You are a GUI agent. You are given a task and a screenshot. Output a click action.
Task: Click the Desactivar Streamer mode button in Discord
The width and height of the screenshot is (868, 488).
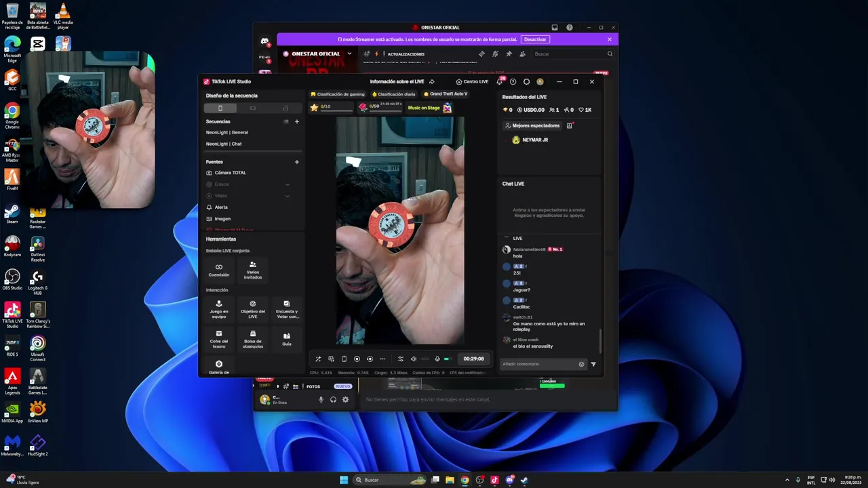[x=535, y=39]
